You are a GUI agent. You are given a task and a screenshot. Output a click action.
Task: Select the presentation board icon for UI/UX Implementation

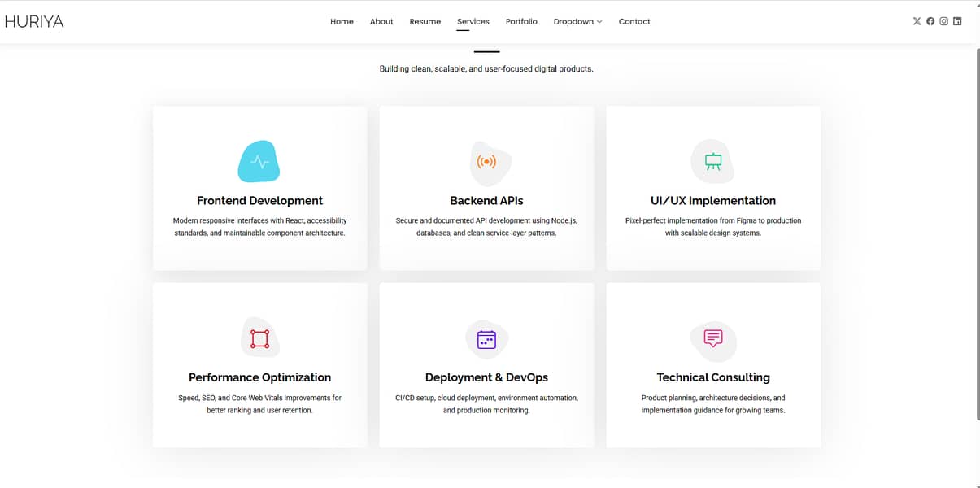pos(712,161)
